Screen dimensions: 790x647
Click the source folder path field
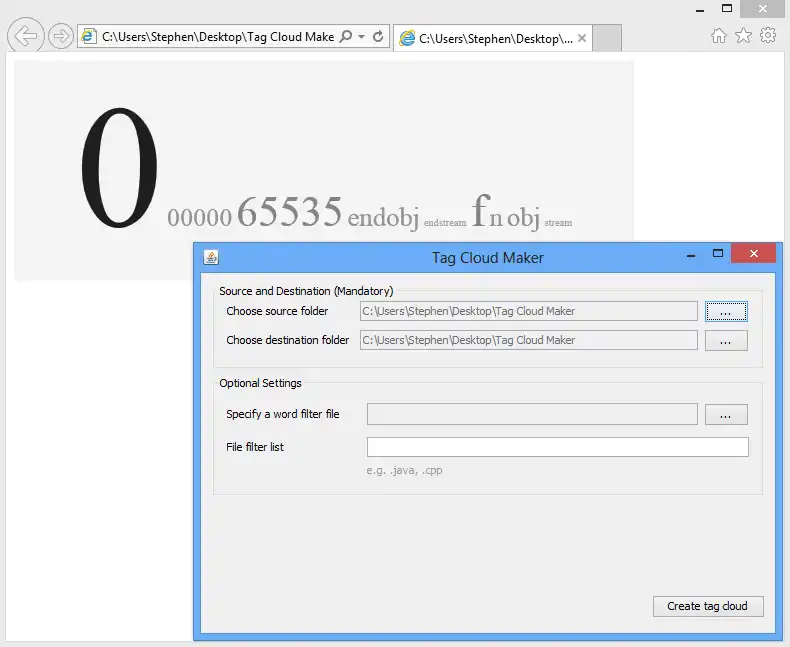click(x=529, y=311)
